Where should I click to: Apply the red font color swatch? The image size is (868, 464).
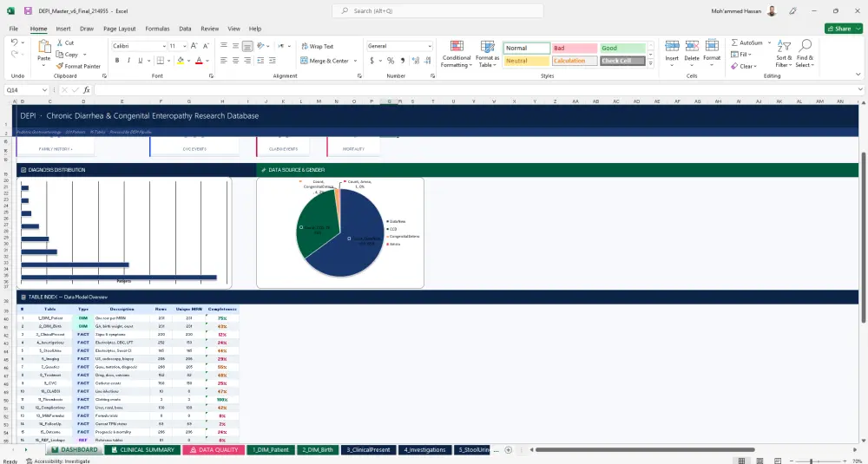coord(199,61)
